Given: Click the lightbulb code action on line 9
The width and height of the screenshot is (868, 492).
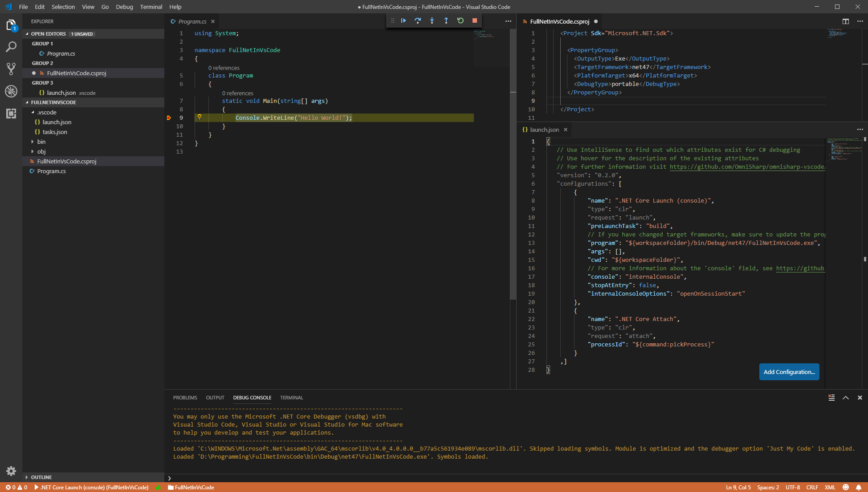Looking at the screenshot, I should click(x=200, y=117).
